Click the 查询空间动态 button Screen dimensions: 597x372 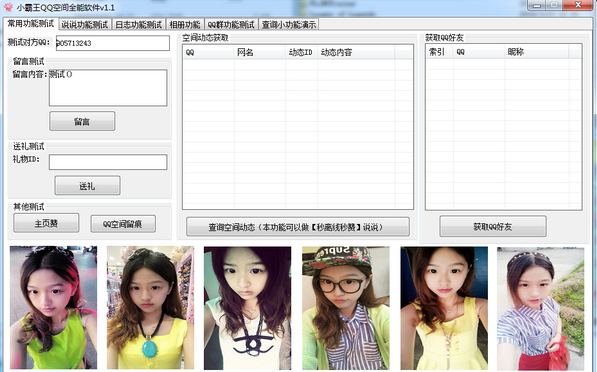[298, 227]
